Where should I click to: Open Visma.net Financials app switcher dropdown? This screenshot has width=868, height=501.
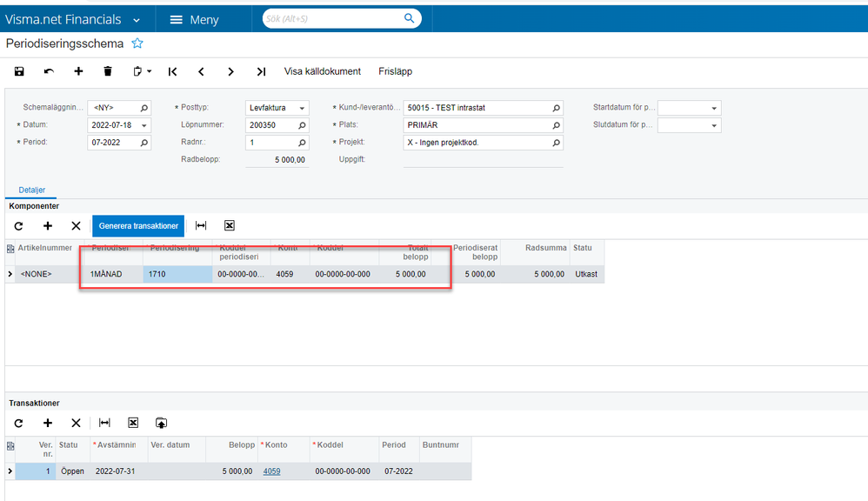coord(137,19)
